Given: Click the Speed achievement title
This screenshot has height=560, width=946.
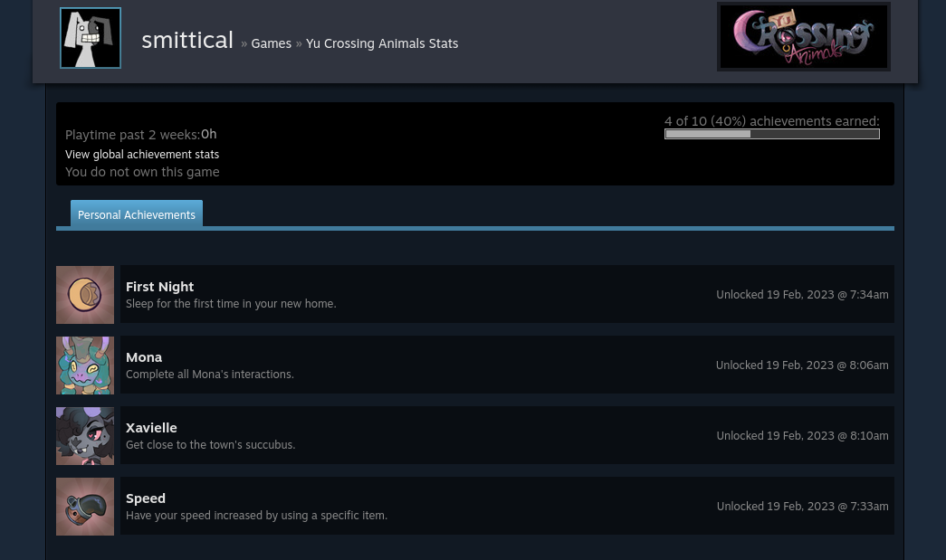Looking at the screenshot, I should click(146, 498).
